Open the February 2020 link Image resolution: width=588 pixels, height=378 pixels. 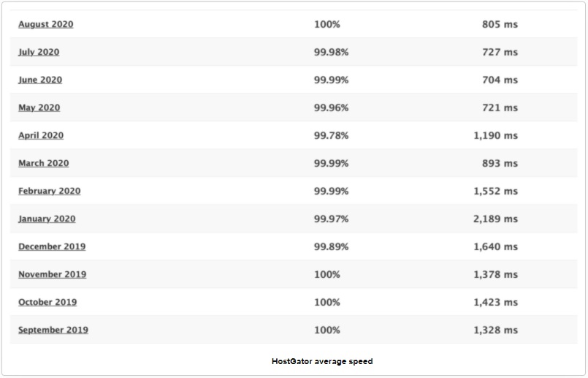50,191
